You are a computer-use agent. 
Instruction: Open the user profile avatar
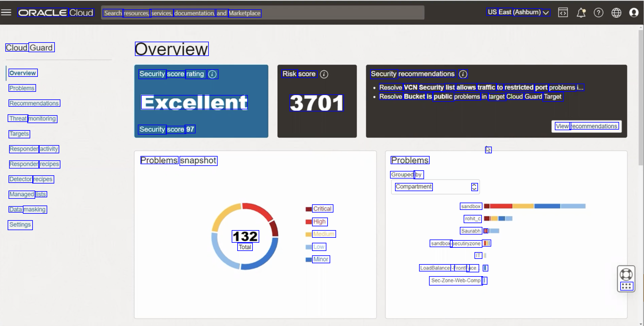click(634, 13)
